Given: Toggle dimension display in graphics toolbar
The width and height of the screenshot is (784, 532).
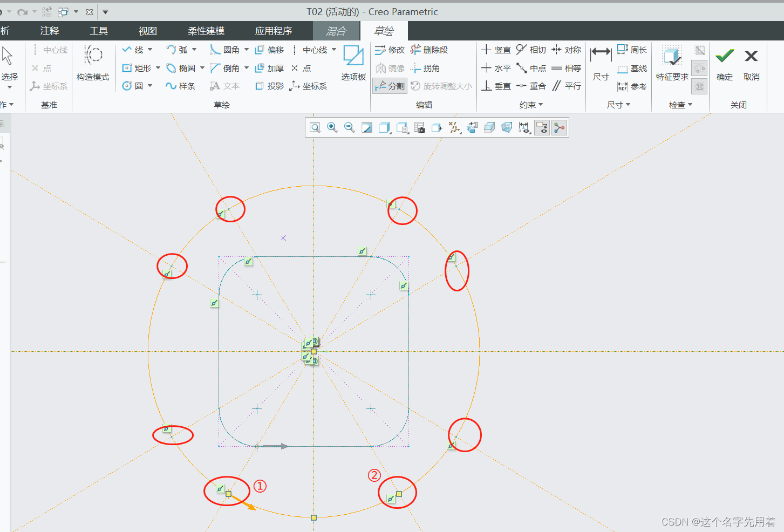Looking at the screenshot, I should coord(524,127).
